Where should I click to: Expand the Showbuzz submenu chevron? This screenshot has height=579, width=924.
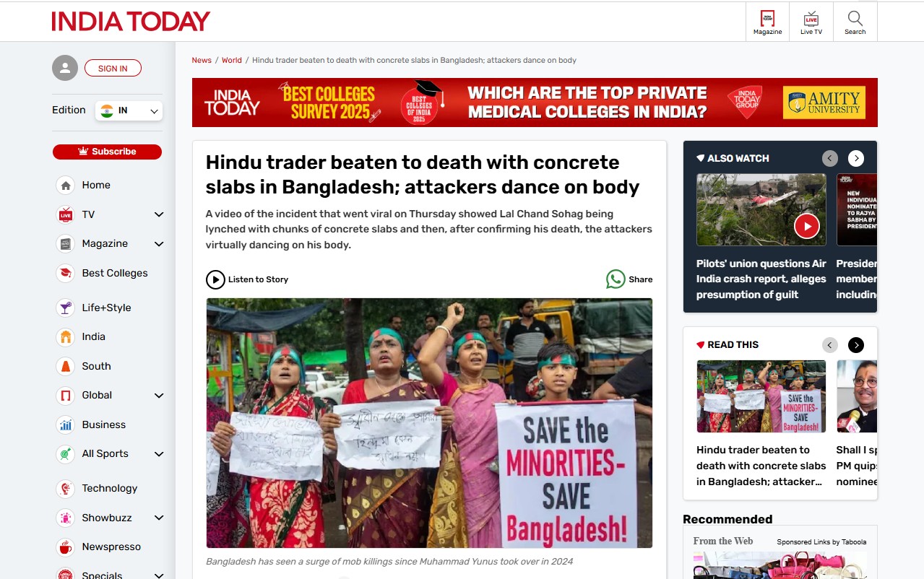point(159,518)
